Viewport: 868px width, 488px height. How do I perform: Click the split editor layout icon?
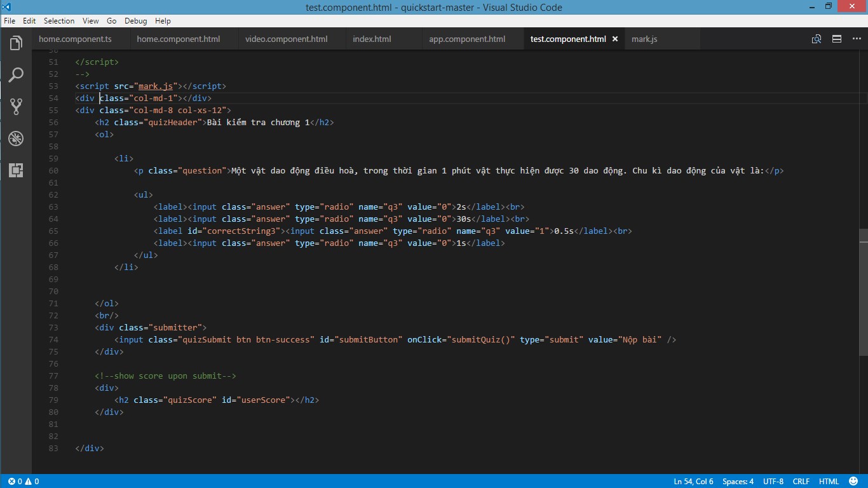837,39
